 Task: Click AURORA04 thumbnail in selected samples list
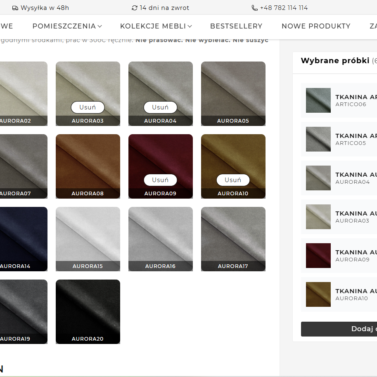click(x=318, y=178)
